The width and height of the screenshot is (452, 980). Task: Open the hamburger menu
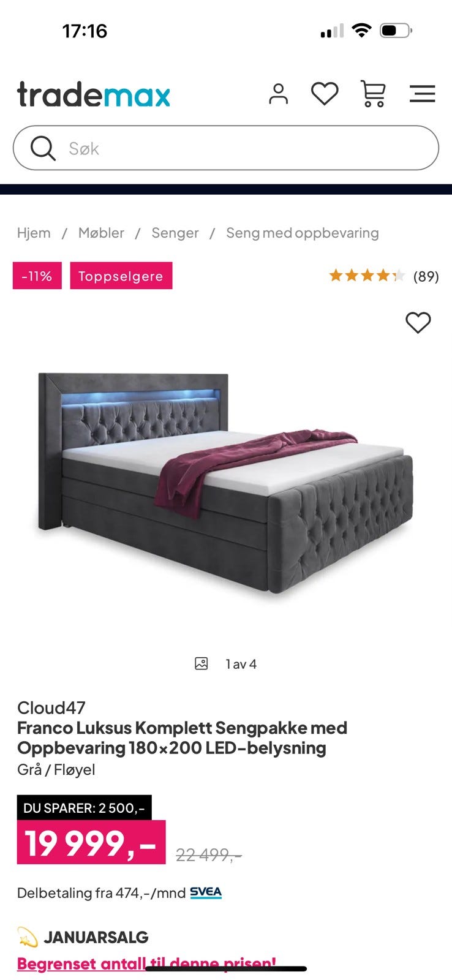pyautogui.click(x=422, y=94)
